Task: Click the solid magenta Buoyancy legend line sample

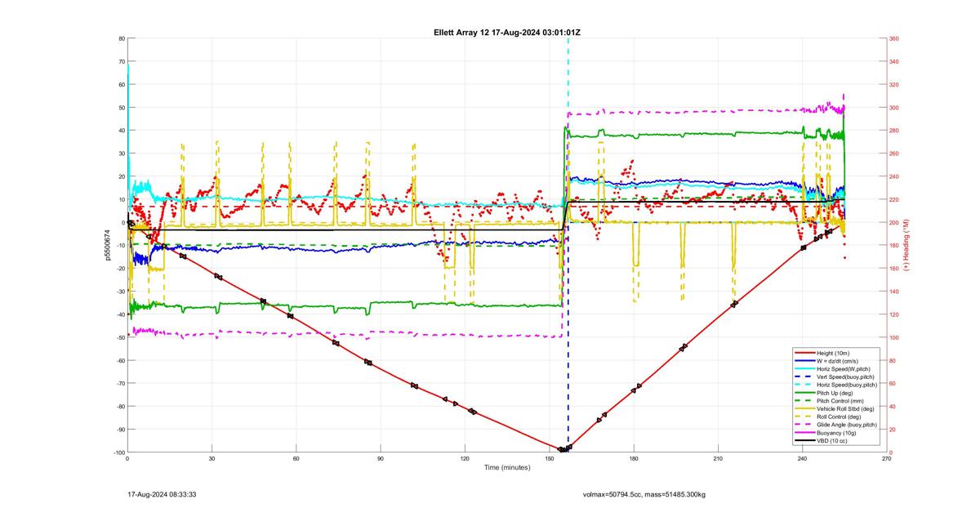Action: (804, 433)
